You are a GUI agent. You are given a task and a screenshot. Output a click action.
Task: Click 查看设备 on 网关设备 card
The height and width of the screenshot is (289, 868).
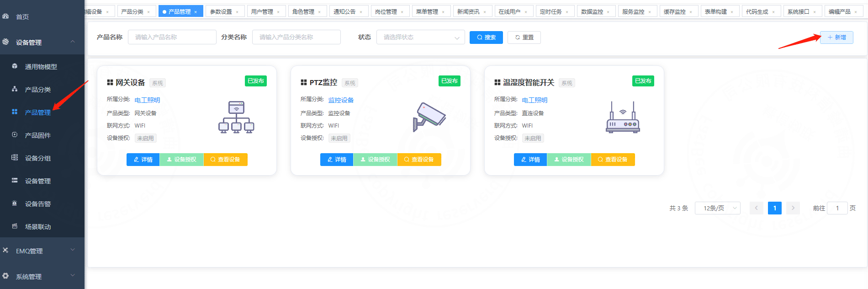pos(225,160)
